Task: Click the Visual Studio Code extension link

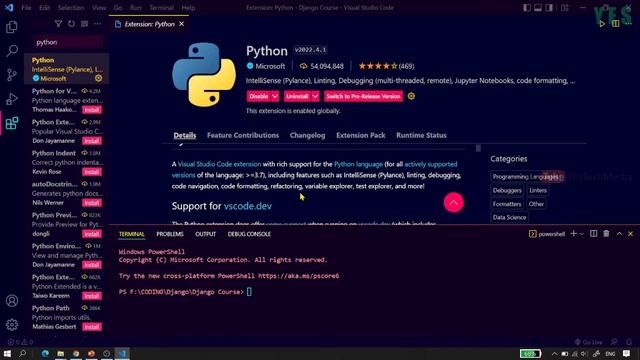Action: pos(219,164)
